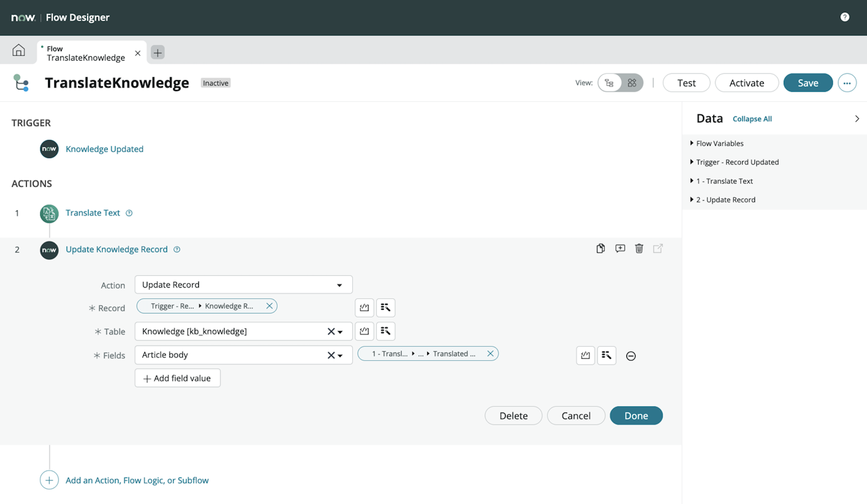Screen dimensions: 867x504
Task: Click the home icon tab
Action: 18,50
